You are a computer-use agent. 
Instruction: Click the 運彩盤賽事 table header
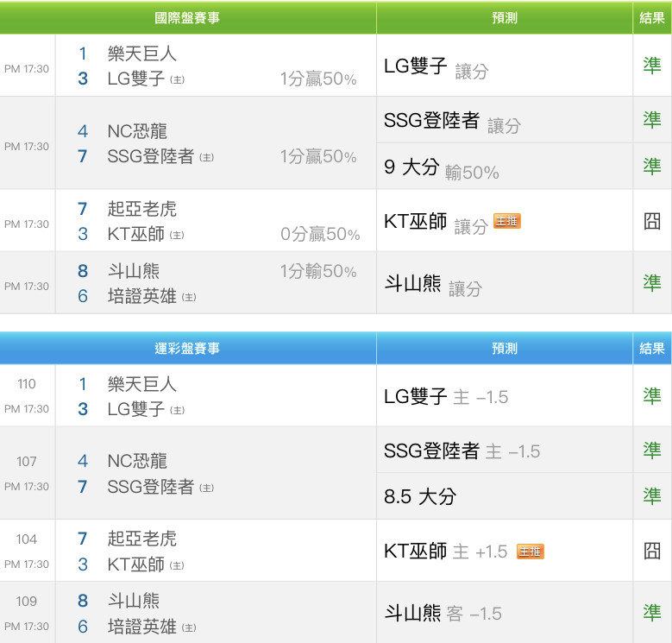tap(187, 348)
